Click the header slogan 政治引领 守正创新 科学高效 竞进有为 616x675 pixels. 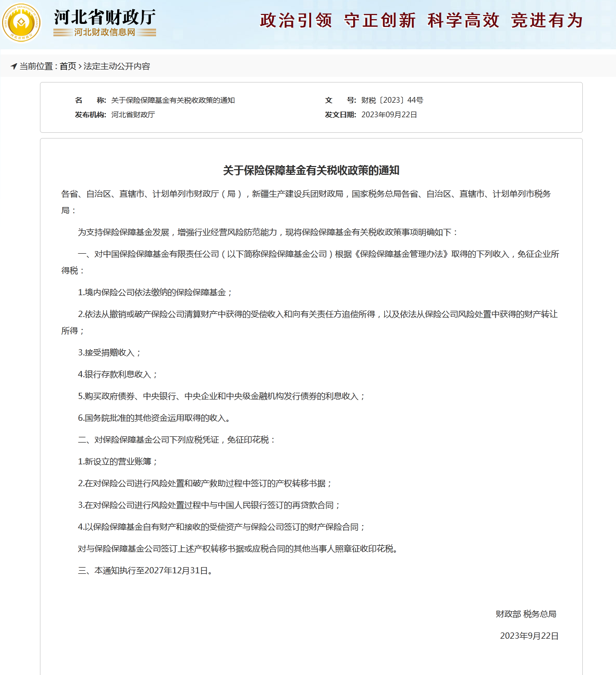(x=422, y=20)
